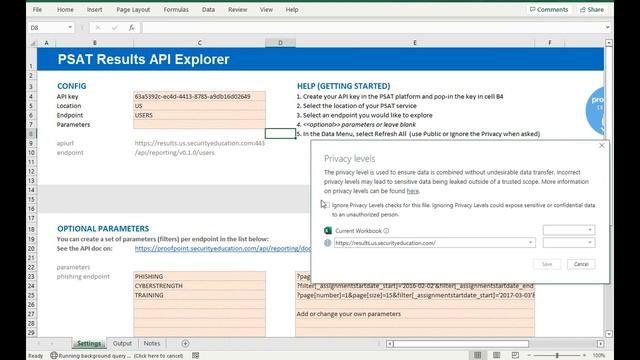
Task: Open the Page Layout tab
Action: click(x=133, y=9)
